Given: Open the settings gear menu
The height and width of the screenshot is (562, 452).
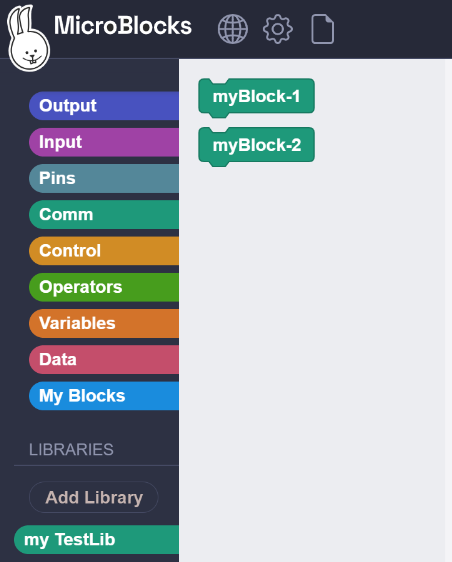Looking at the screenshot, I should [278, 29].
